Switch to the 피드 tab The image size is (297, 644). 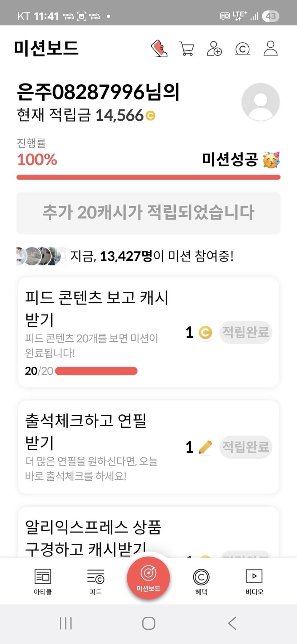click(x=96, y=581)
